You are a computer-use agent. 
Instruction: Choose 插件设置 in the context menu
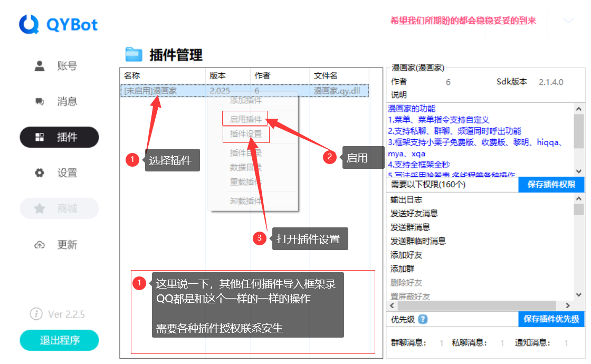point(245,134)
